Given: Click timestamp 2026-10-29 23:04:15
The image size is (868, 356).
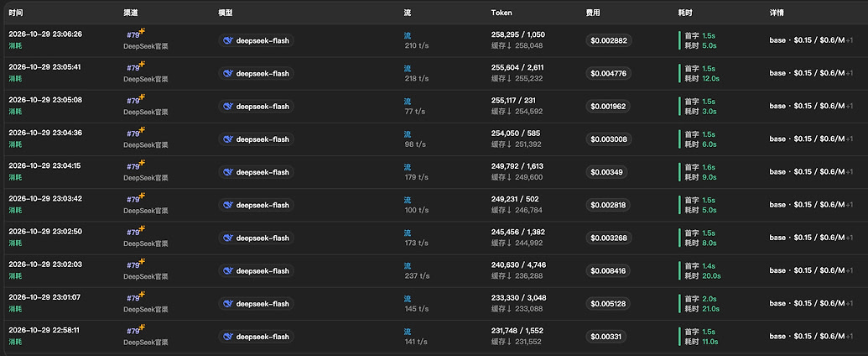Looking at the screenshot, I should 44,165.
